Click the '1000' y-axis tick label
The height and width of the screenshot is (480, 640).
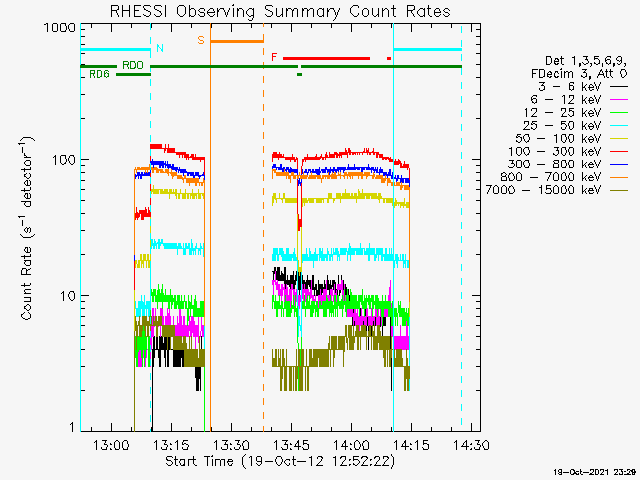tap(60, 28)
